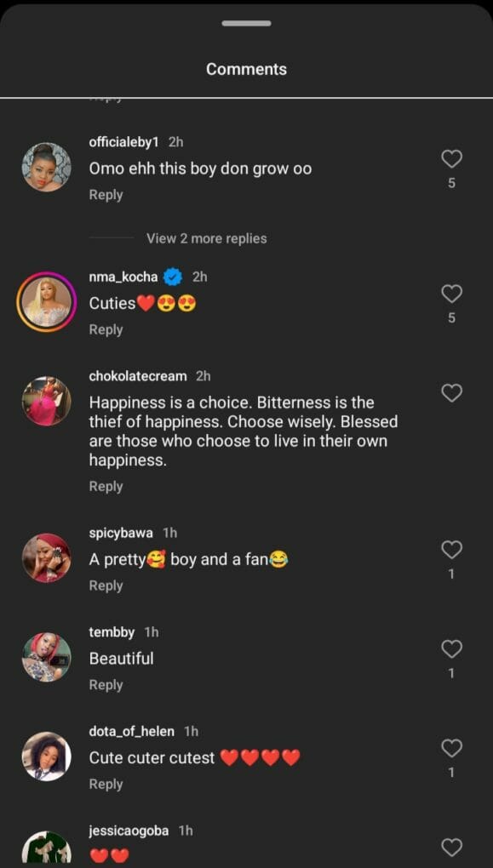Like jessicaogoba's heart emoji comment
This screenshot has height=868, width=493.
click(x=451, y=847)
